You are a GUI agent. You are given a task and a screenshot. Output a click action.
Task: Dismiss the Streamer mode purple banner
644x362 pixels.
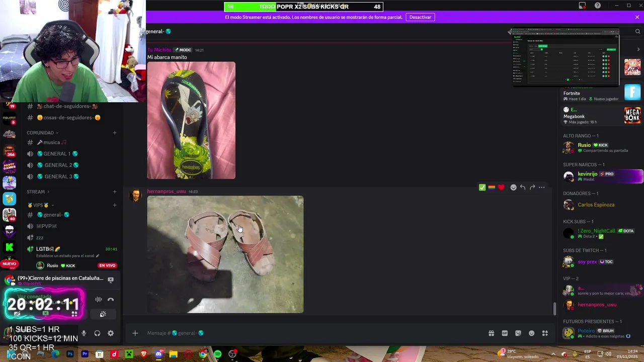point(637,17)
